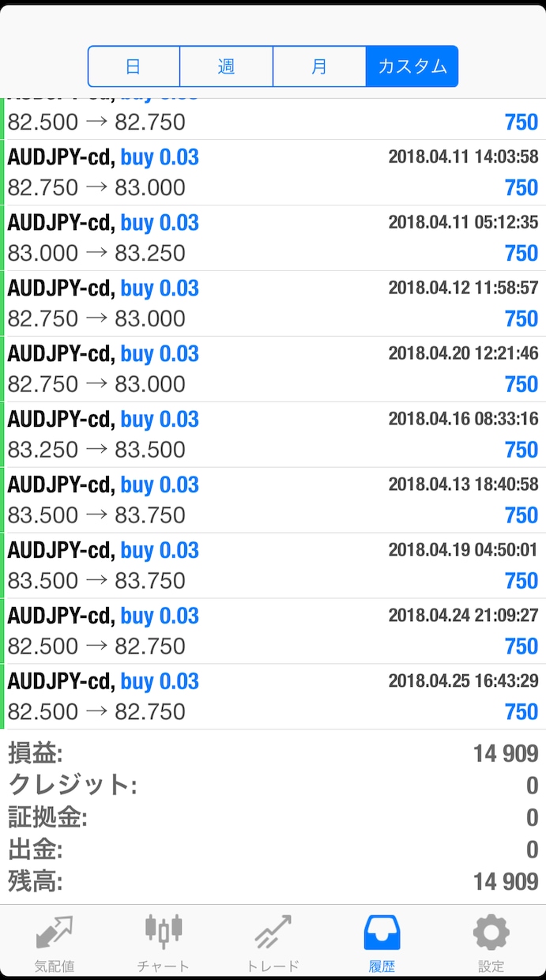Open trade dated 2018.04.11 14:03:58
Screen dimensions: 546x980
pyautogui.click(x=273, y=172)
